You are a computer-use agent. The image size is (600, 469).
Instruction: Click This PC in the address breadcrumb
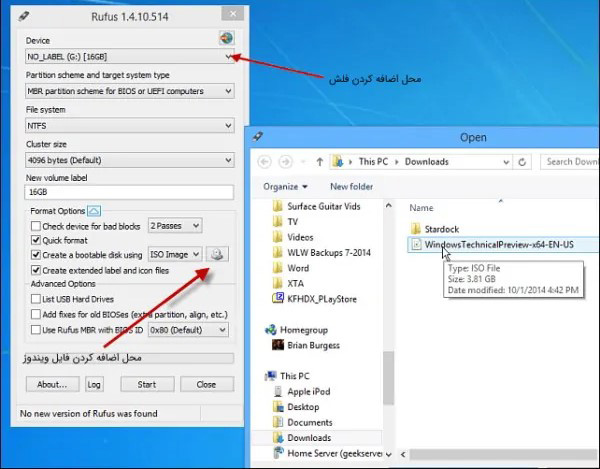coord(373,162)
